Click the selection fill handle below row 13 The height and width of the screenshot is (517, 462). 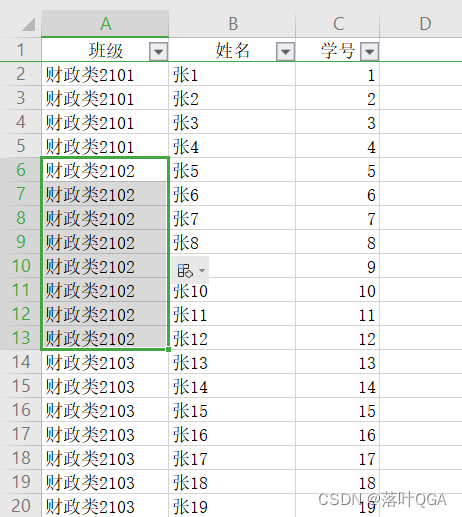coord(168,349)
